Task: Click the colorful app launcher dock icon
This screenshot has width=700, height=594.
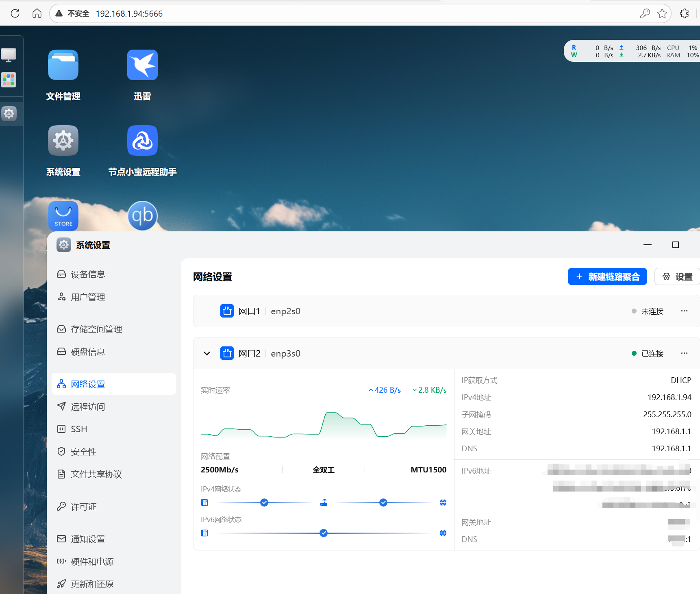Action: [9, 80]
